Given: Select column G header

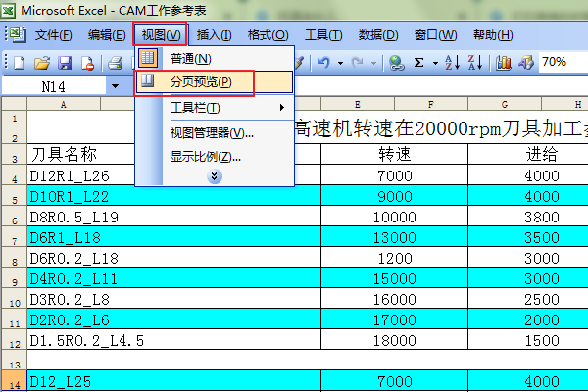Looking at the screenshot, I should [x=505, y=104].
